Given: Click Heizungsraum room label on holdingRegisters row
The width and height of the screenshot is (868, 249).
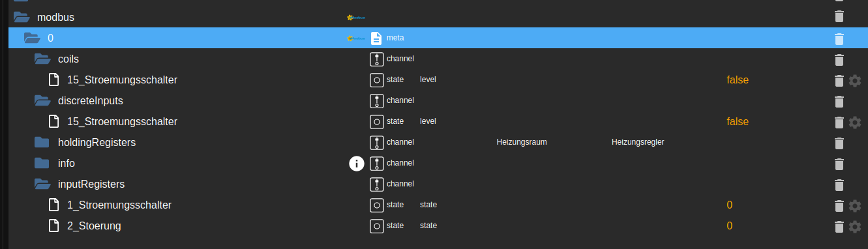Looking at the screenshot, I should pos(522,142).
